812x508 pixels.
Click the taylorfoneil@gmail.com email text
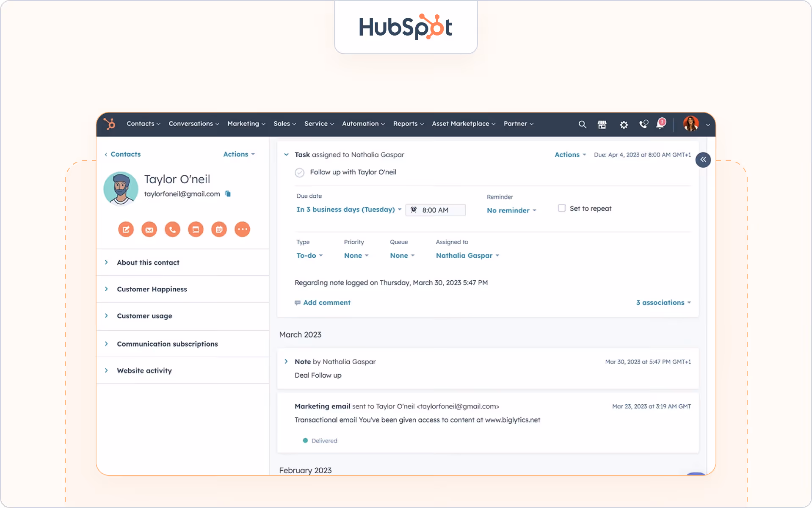(182, 194)
